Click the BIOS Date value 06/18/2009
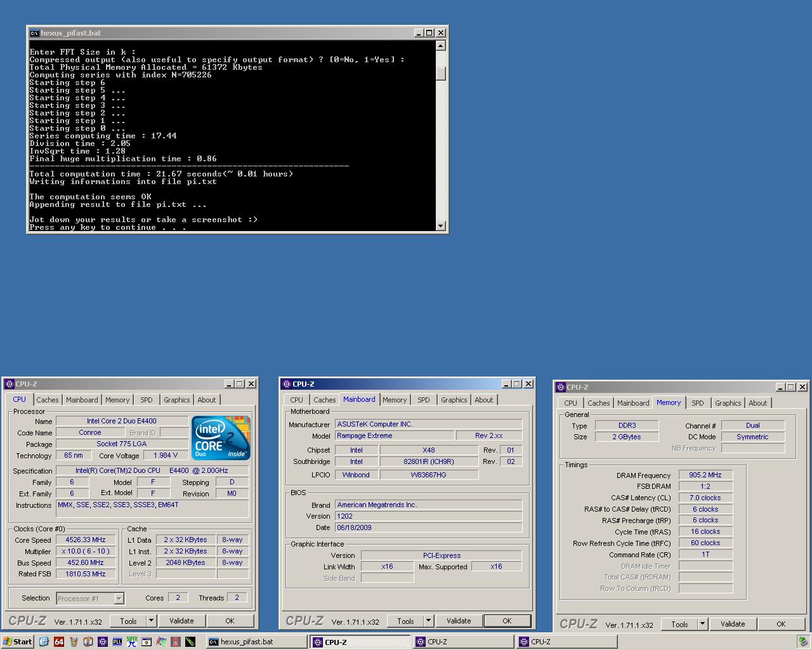The height and width of the screenshot is (650, 812). (x=428, y=527)
